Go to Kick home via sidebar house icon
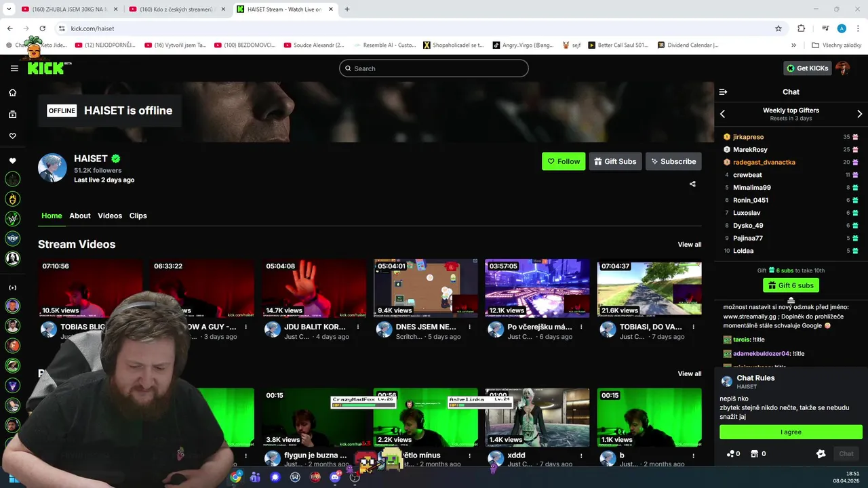 tap(12, 93)
